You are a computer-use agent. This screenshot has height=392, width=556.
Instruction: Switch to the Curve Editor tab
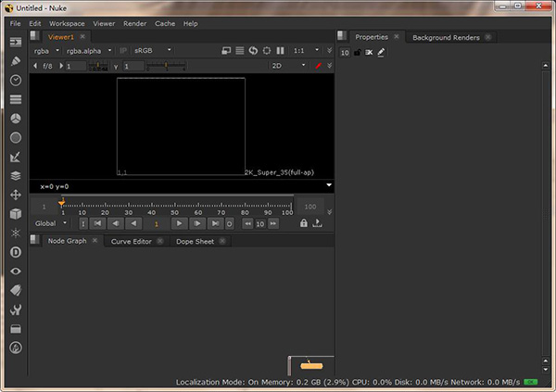(132, 241)
